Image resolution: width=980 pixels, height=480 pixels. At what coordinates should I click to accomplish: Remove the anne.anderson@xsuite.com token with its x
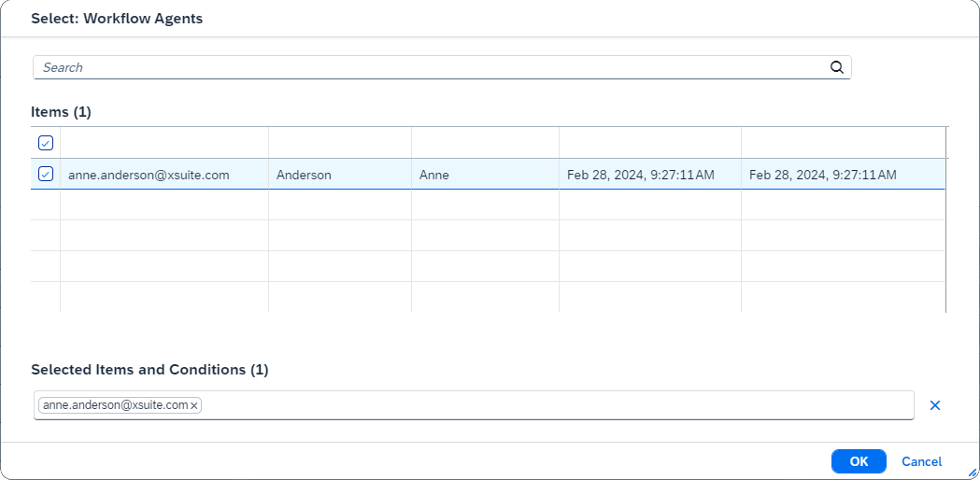click(194, 405)
